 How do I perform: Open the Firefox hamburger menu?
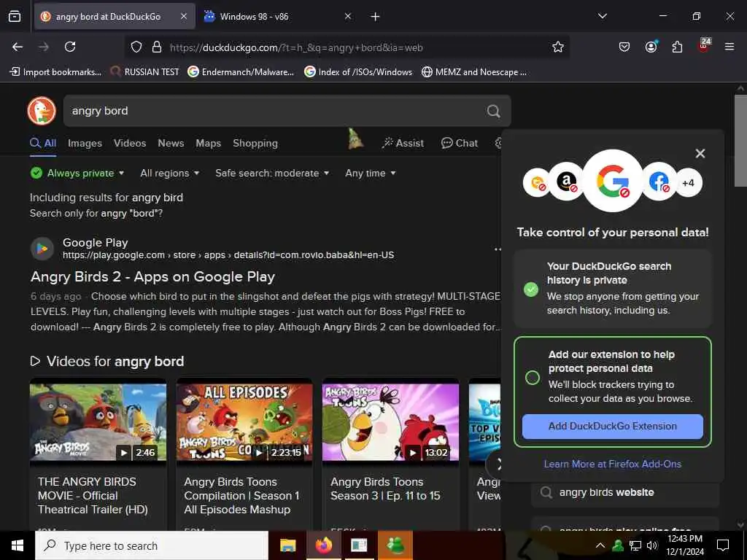(x=729, y=47)
